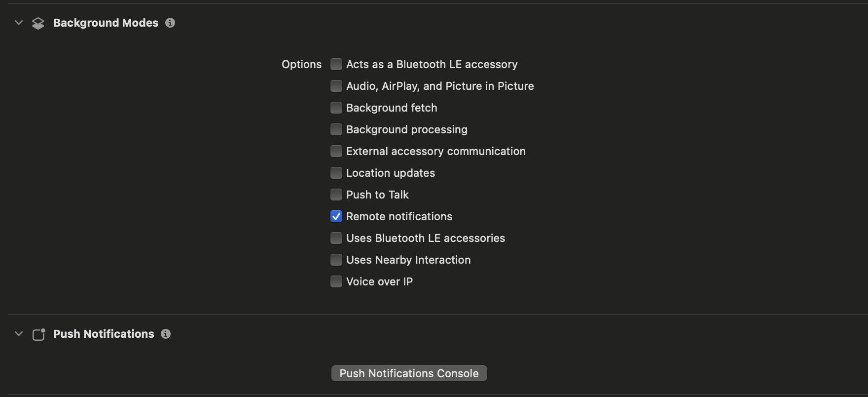
Task: Enable External accessory communication
Action: pyautogui.click(x=336, y=151)
